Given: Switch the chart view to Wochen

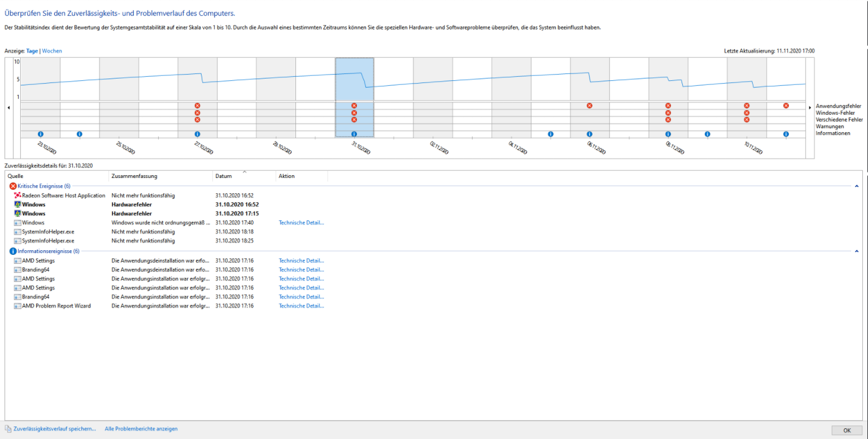Looking at the screenshot, I should pyautogui.click(x=52, y=51).
